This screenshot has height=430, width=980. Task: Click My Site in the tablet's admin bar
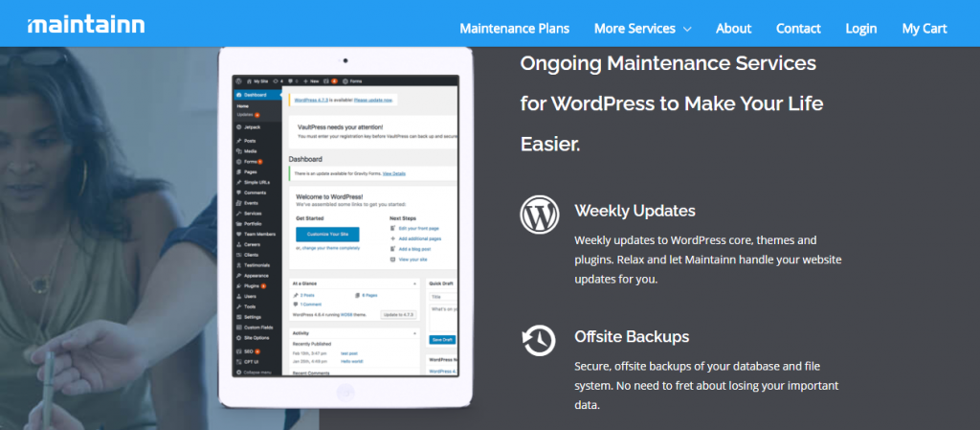pyautogui.click(x=258, y=81)
